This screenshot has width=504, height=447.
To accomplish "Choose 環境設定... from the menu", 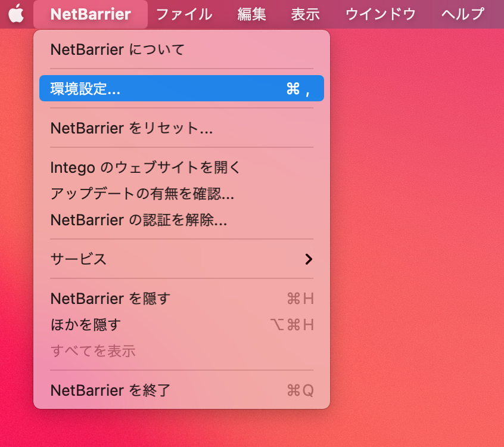I will (182, 88).
